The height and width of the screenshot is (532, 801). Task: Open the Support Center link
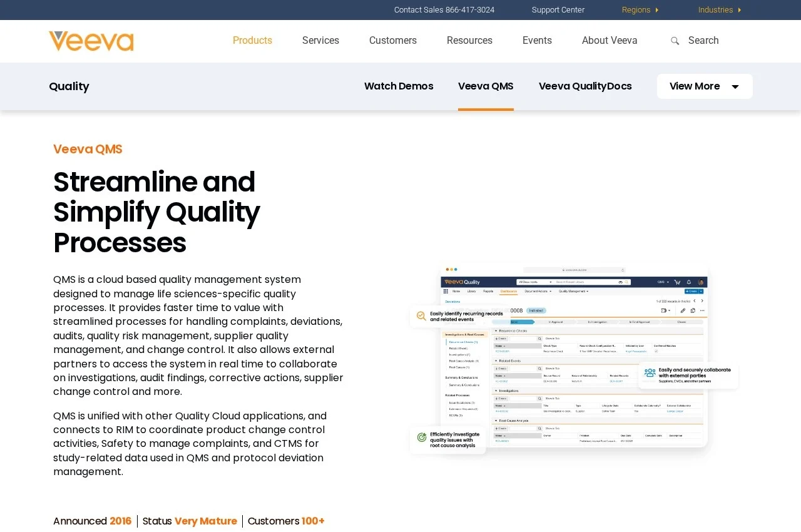558,10
